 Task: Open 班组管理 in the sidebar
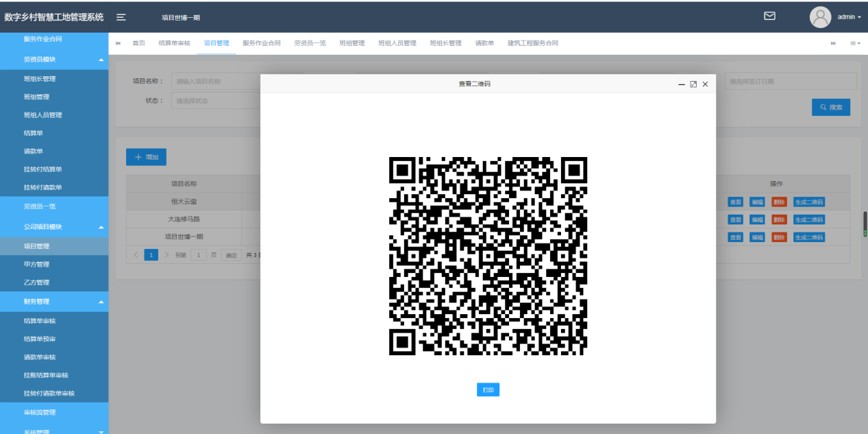(x=54, y=97)
